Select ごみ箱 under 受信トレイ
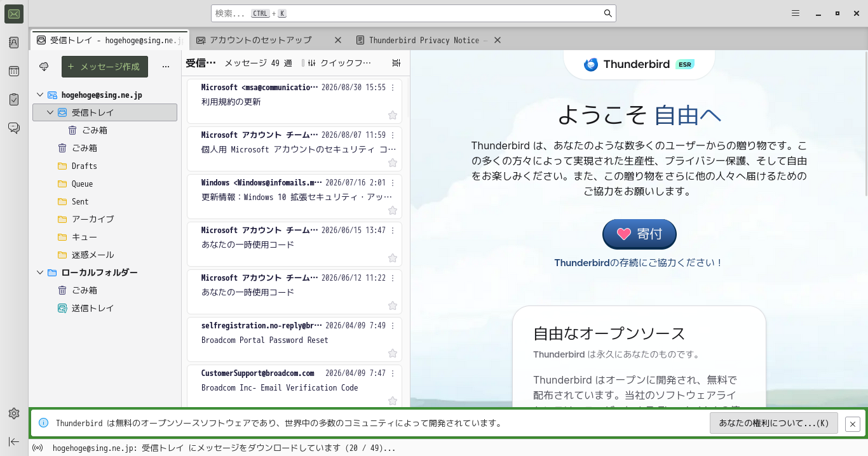 (105, 130)
